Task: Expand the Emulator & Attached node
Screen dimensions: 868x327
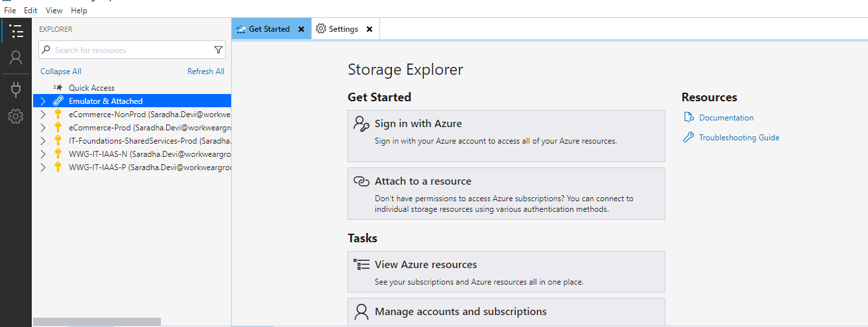Action: pyautogui.click(x=42, y=101)
